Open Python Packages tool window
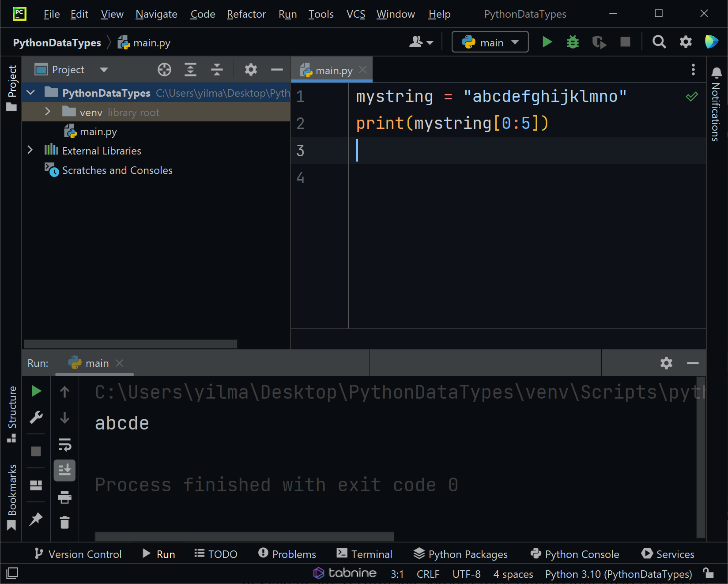 [460, 554]
